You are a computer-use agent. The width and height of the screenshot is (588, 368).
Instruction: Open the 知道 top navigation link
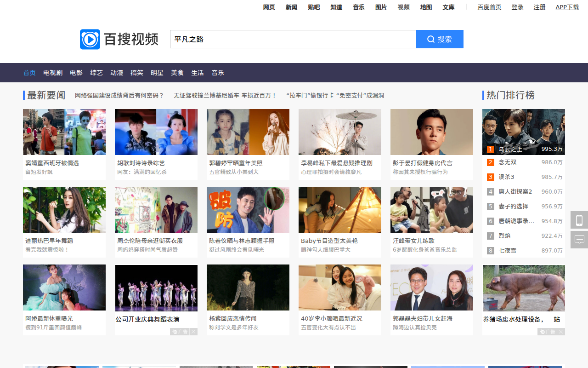[336, 7]
